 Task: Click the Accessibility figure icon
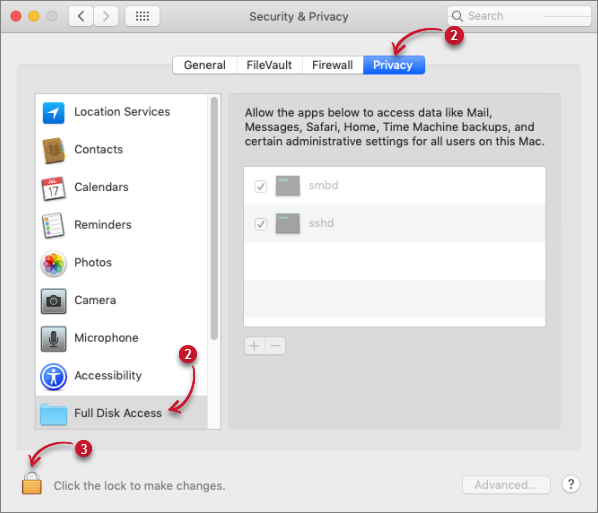(x=53, y=376)
